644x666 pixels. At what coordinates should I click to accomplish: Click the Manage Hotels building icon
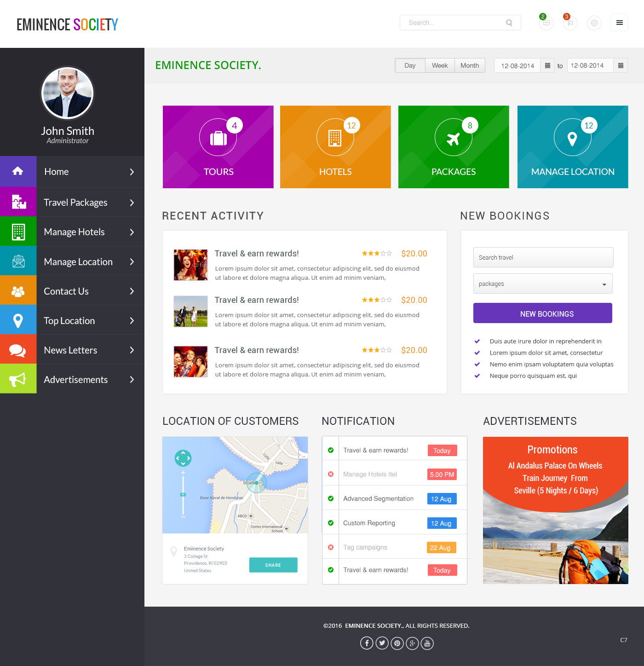point(18,232)
